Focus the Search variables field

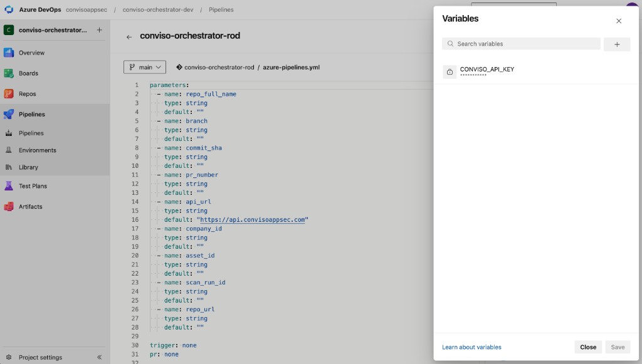point(521,44)
